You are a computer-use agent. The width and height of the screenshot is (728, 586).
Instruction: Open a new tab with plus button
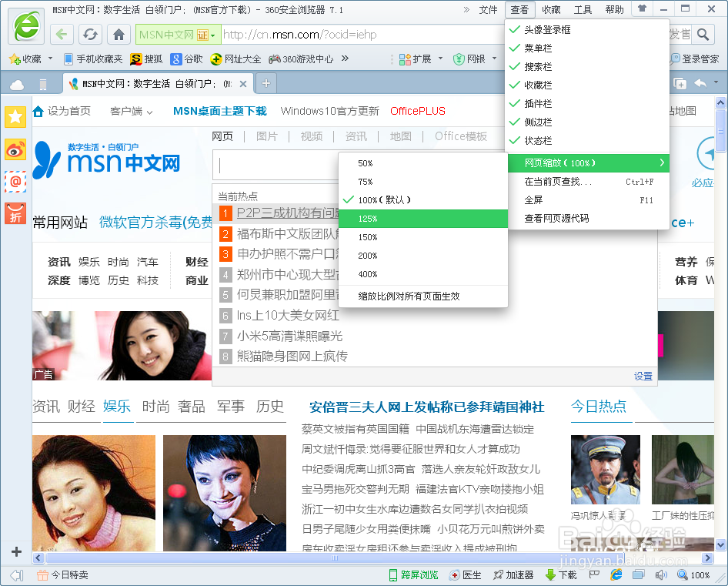coord(266,83)
